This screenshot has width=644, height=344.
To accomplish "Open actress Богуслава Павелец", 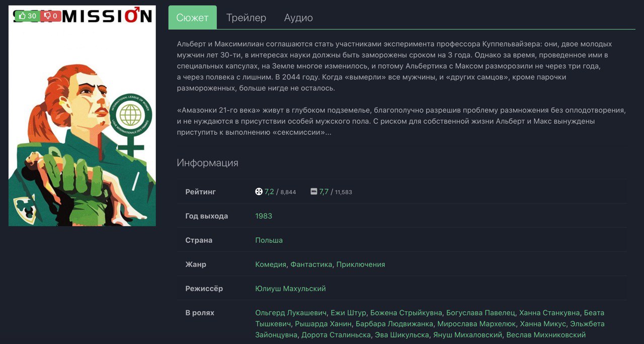I will [480, 313].
